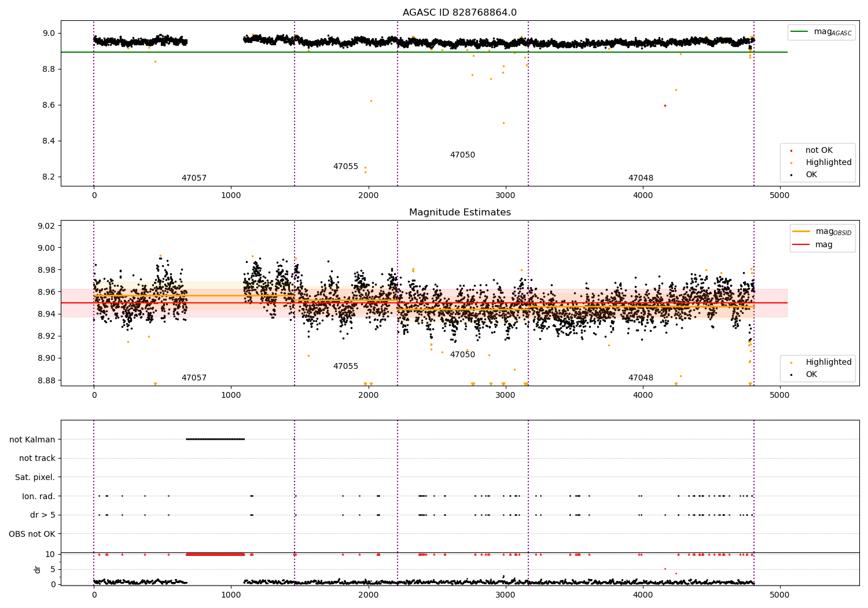Select the 'Ion. rad.' row label

pyautogui.click(x=39, y=496)
